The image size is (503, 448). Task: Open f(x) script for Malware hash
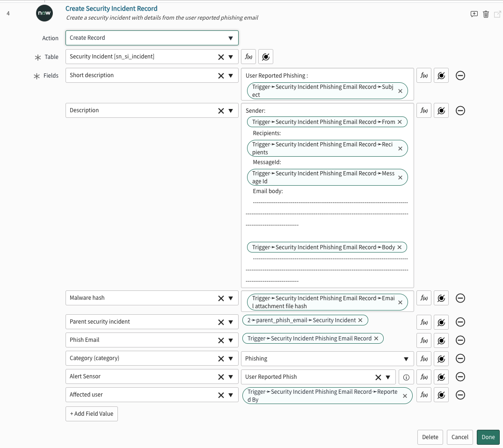tap(424, 298)
